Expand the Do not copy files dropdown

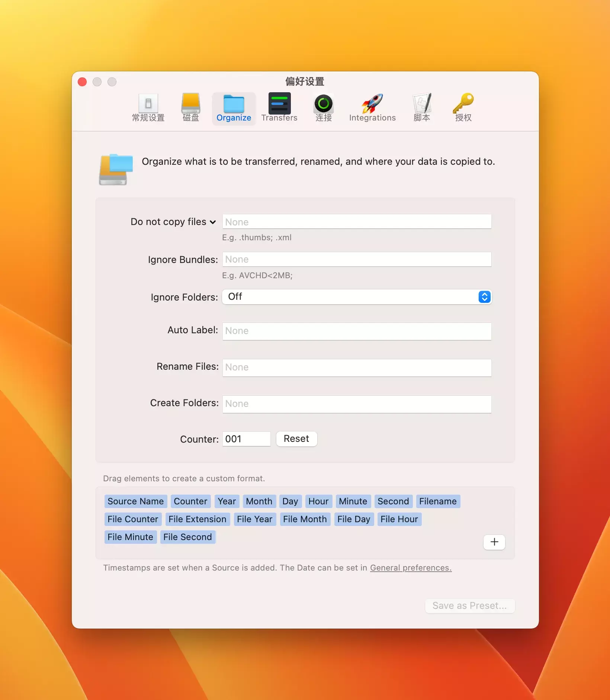(173, 222)
